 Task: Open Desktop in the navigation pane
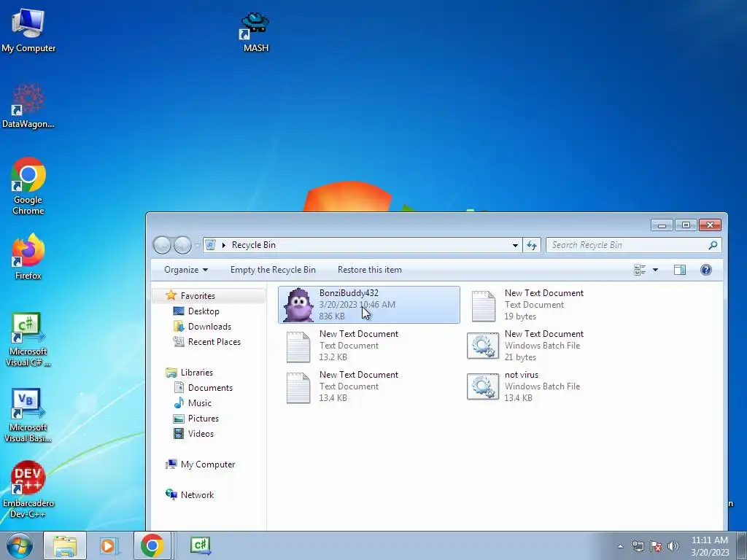point(204,311)
